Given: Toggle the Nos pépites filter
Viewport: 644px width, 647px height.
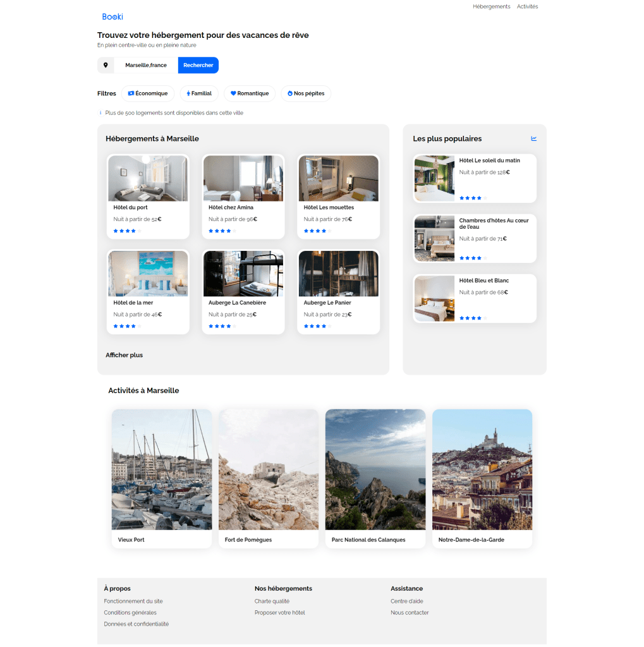Looking at the screenshot, I should click(x=306, y=94).
